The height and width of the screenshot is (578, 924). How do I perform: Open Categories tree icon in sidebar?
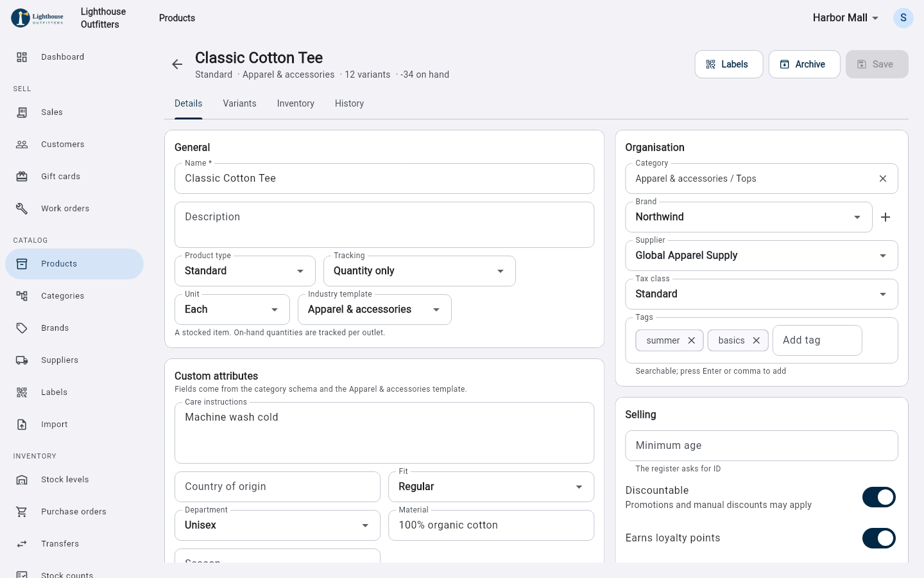[x=22, y=296]
